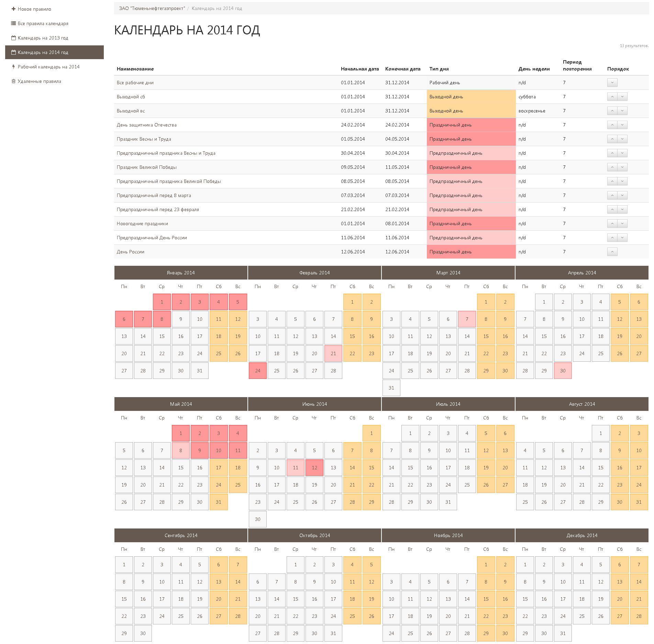Click rule name День защитника Отечества

(146, 125)
